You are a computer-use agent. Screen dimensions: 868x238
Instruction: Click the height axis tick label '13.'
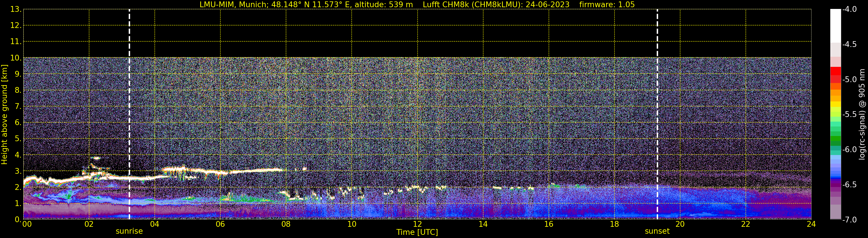pos(16,10)
